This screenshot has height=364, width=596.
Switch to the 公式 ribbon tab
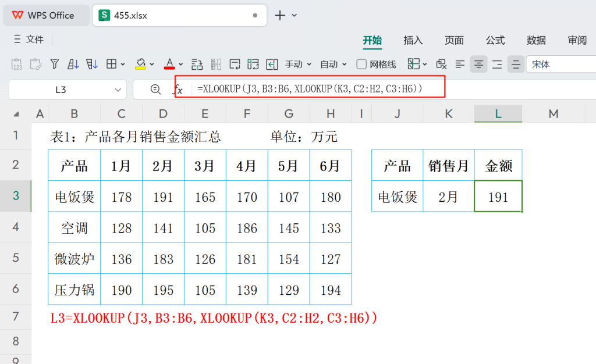point(495,40)
